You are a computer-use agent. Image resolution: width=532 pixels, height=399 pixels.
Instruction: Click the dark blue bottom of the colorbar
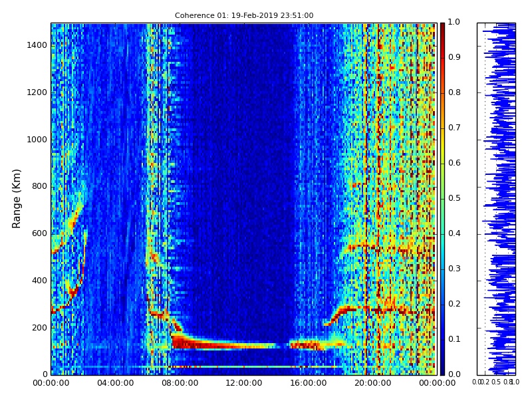442,368
